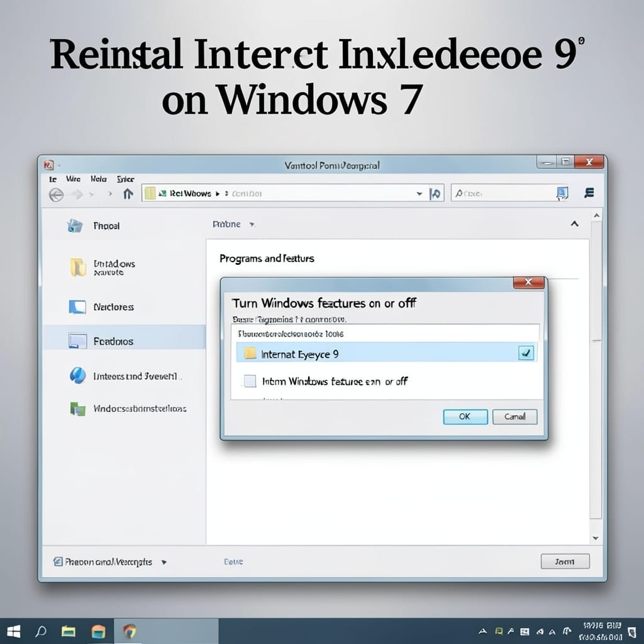Image resolution: width=644 pixels, height=644 pixels.
Task: Click the blue globe icon in sidebar
Action: 77,375
